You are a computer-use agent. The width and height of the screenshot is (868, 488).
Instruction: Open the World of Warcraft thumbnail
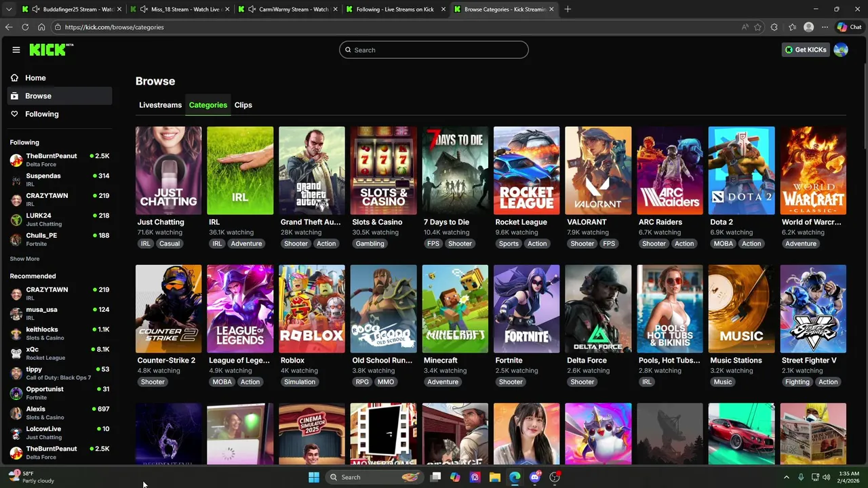coord(813,171)
